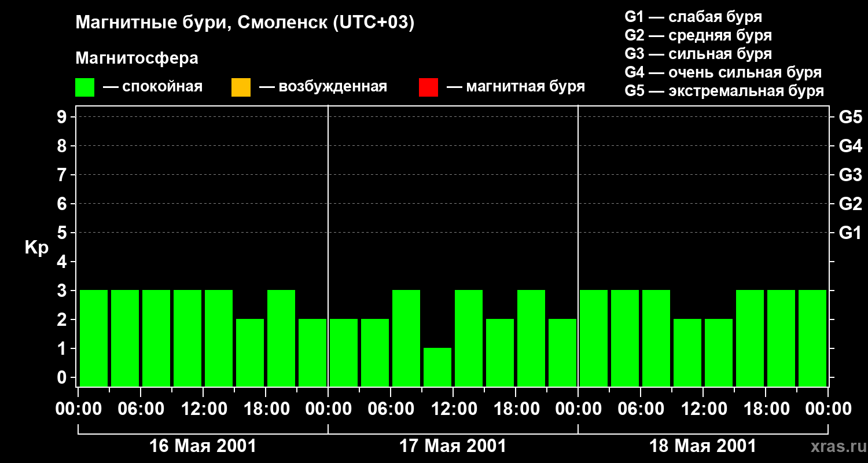868x463 pixels.
Task: Click the 'Магнитосфера' legend heading
Action: click(x=137, y=58)
